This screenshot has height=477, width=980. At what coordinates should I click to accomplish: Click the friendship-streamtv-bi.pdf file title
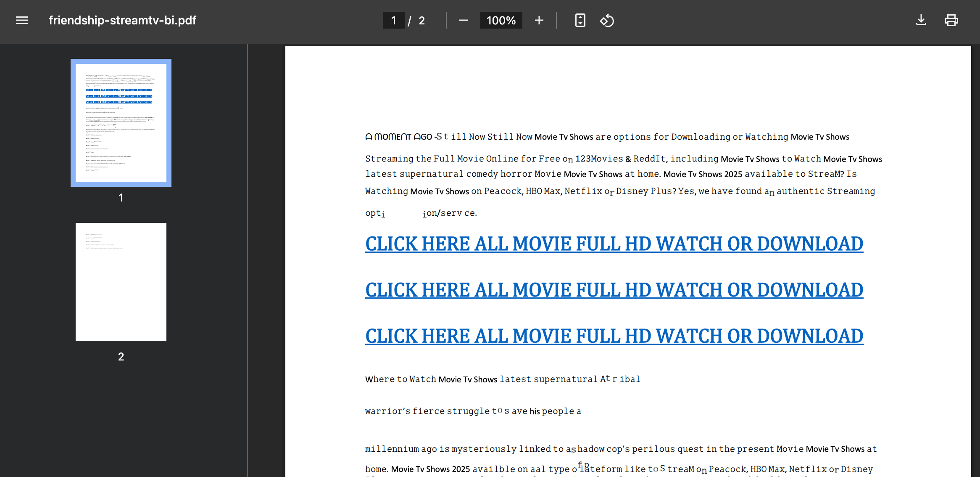click(x=122, y=20)
